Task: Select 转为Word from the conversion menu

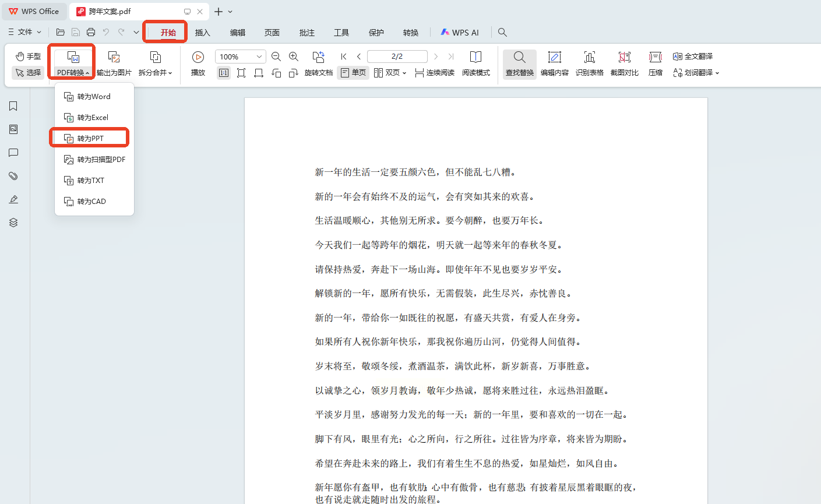Action: tap(93, 97)
